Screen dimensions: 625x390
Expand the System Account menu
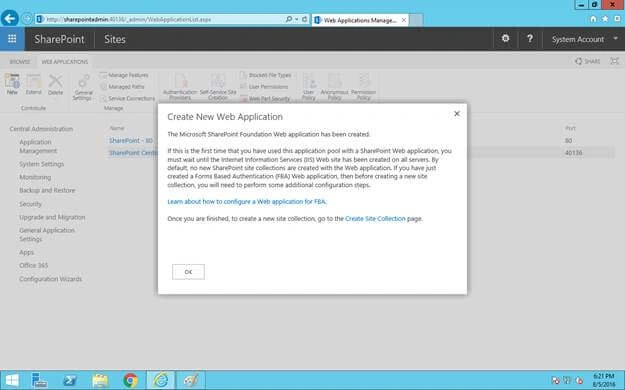tap(584, 39)
